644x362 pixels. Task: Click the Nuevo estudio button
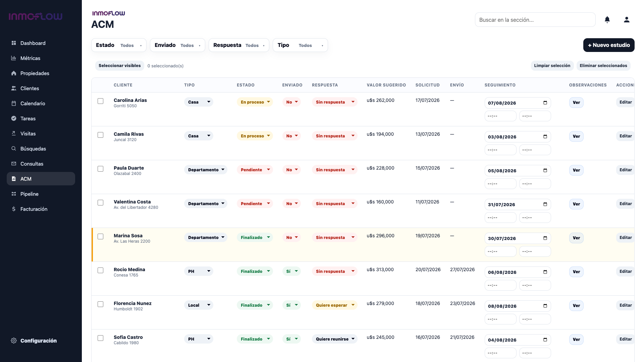click(609, 45)
